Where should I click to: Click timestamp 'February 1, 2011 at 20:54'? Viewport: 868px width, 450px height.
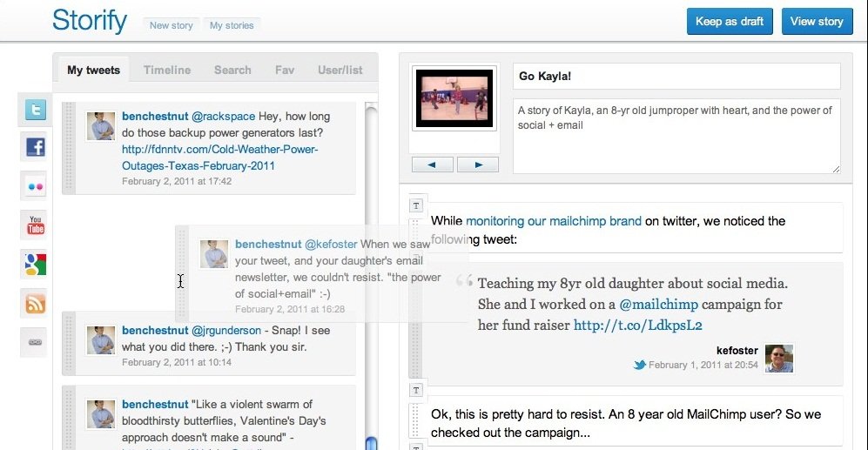pyautogui.click(x=703, y=365)
